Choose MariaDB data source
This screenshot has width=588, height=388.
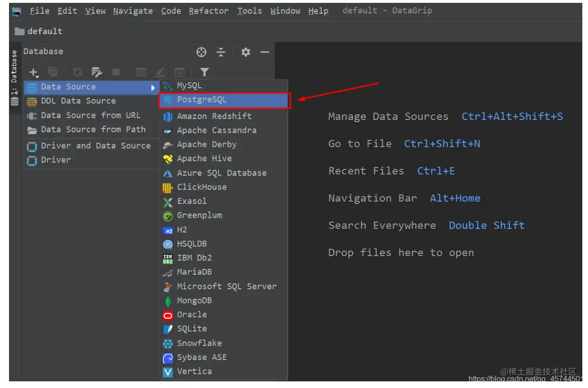224,272
